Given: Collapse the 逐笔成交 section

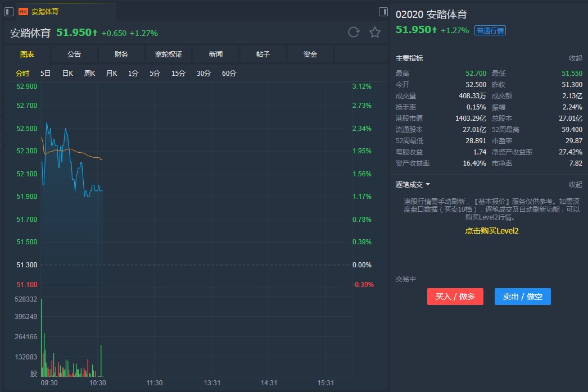Looking at the screenshot, I should pyautogui.click(x=576, y=184).
